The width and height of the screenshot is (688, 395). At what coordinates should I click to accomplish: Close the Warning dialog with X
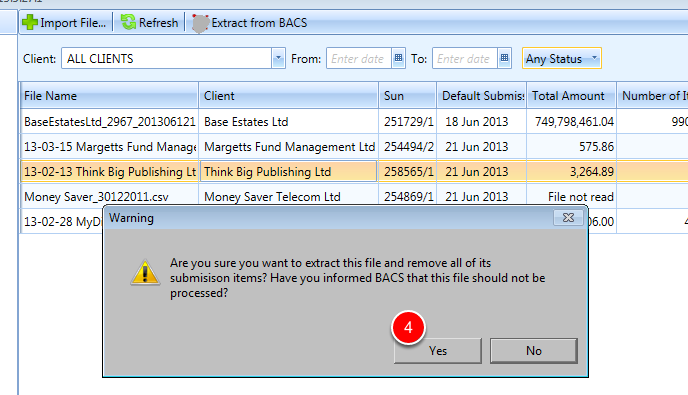point(568,218)
